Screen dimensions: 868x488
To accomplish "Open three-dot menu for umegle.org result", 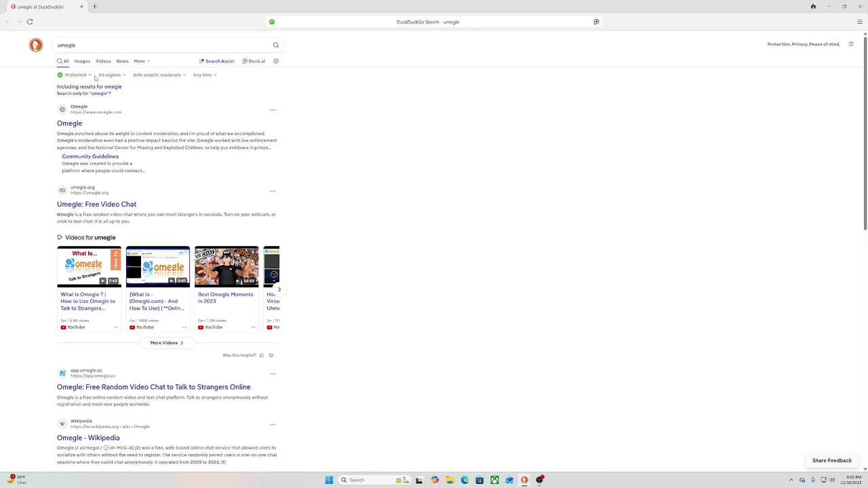I will [x=273, y=190].
